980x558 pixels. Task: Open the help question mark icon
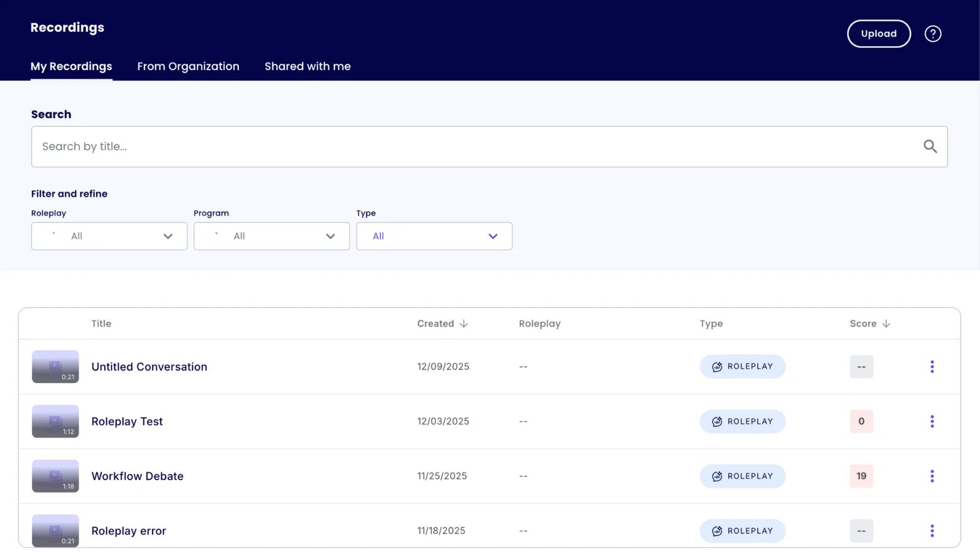932,34
